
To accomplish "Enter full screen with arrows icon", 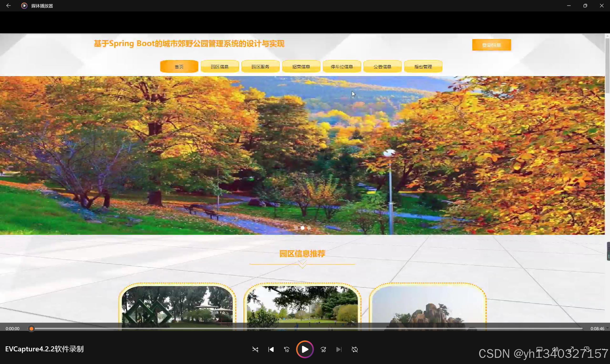I will click(x=571, y=349).
